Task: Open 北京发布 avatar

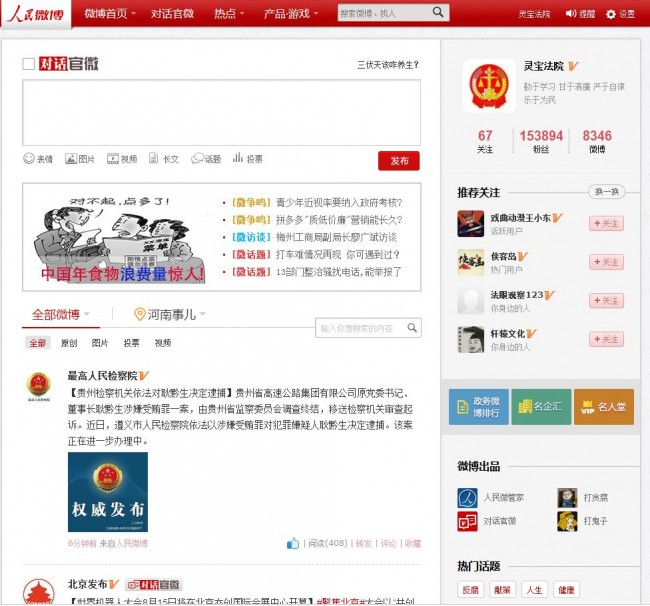Action: tap(39, 591)
